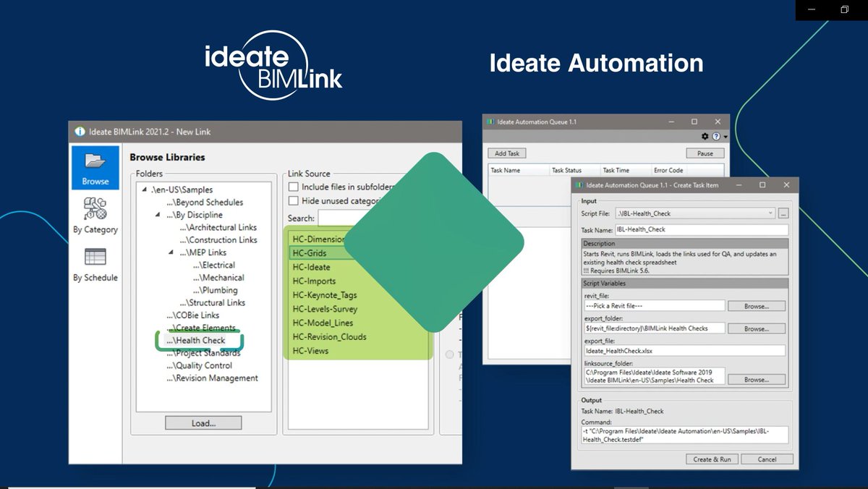The image size is (868, 489).
Task: Select the Structural Links folder
Action: click(x=212, y=303)
